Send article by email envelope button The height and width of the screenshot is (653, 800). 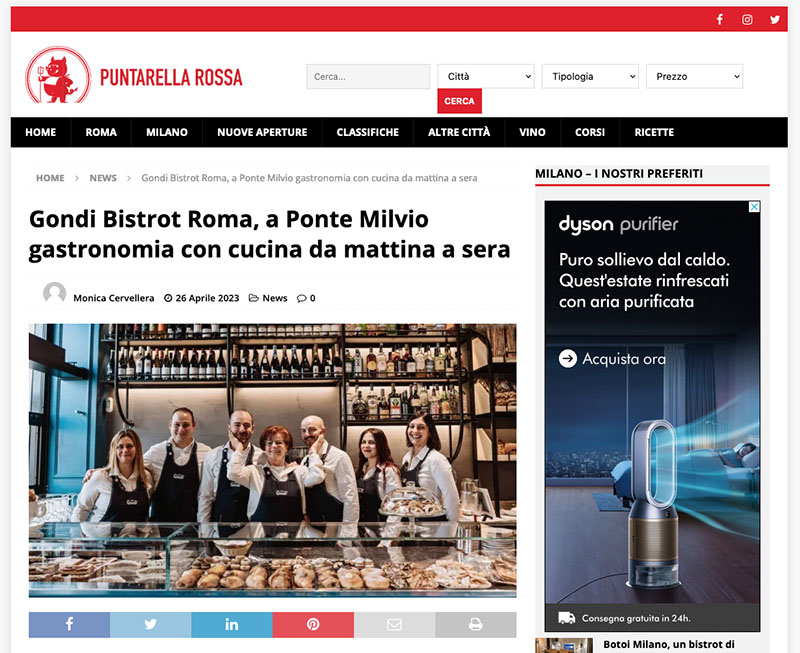394,624
